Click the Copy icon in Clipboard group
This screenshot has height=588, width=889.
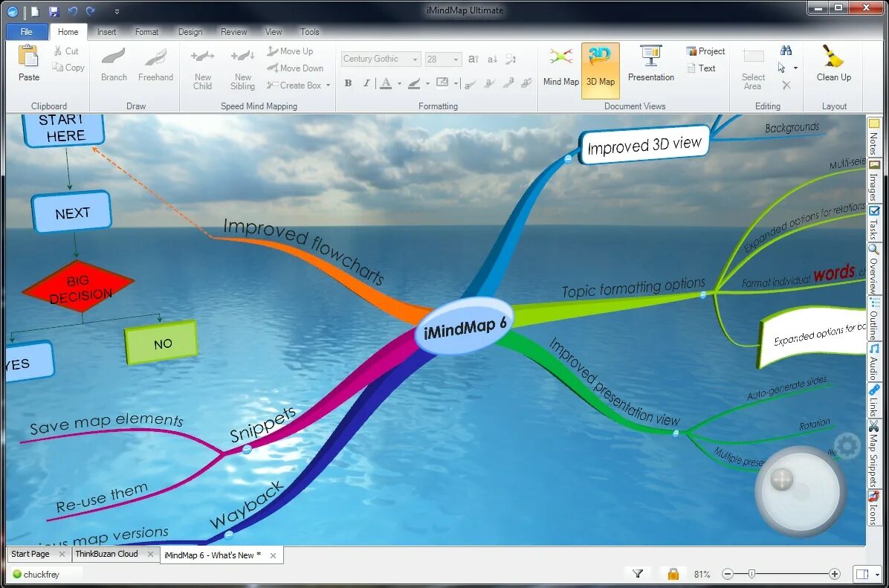(57, 67)
